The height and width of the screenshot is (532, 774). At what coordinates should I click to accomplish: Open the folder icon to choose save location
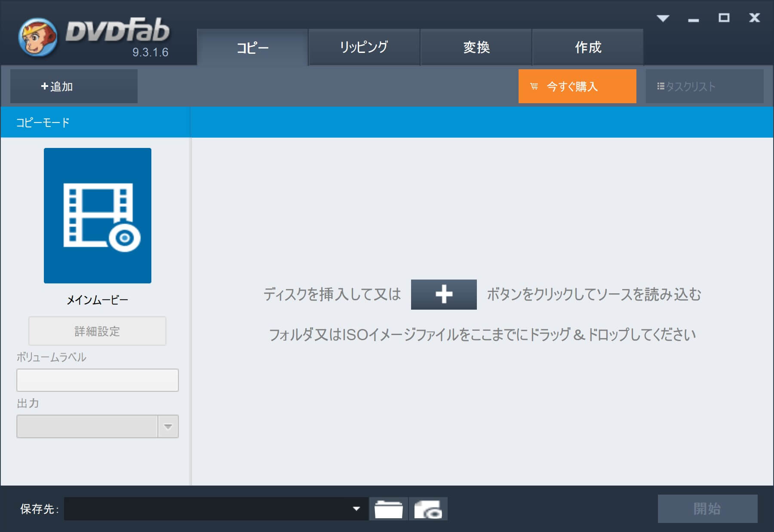point(388,509)
